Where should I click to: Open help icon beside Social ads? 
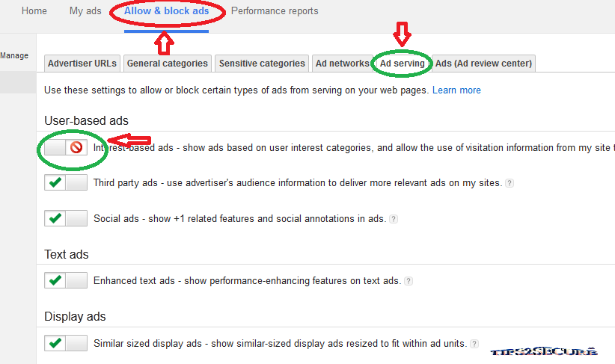pyautogui.click(x=394, y=219)
